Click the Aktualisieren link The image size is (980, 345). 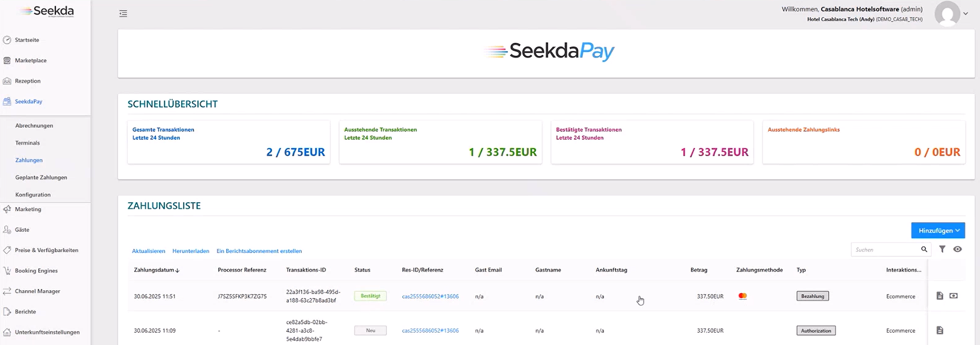[x=148, y=251]
